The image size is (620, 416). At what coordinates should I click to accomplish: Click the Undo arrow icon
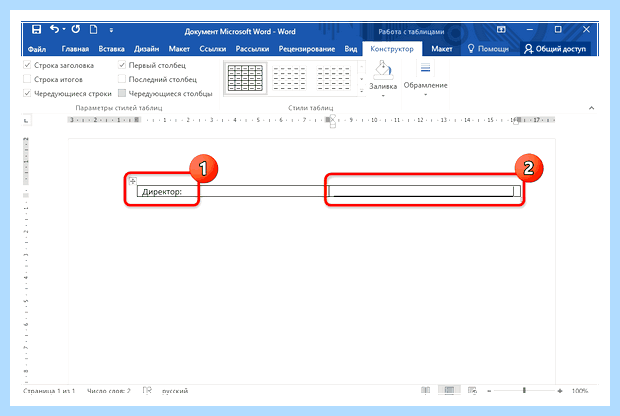pyautogui.click(x=55, y=29)
